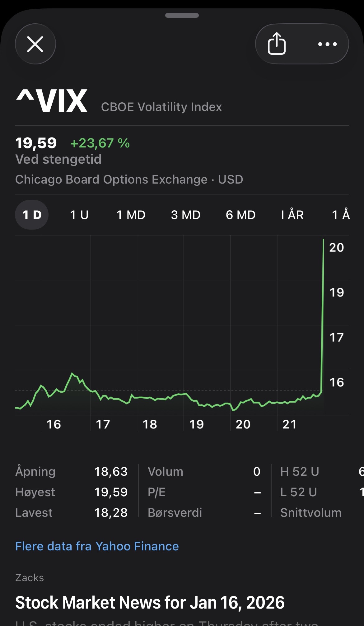The width and height of the screenshot is (364, 626).
Task: Tap the sheet drag handle at top
Action: (182, 16)
